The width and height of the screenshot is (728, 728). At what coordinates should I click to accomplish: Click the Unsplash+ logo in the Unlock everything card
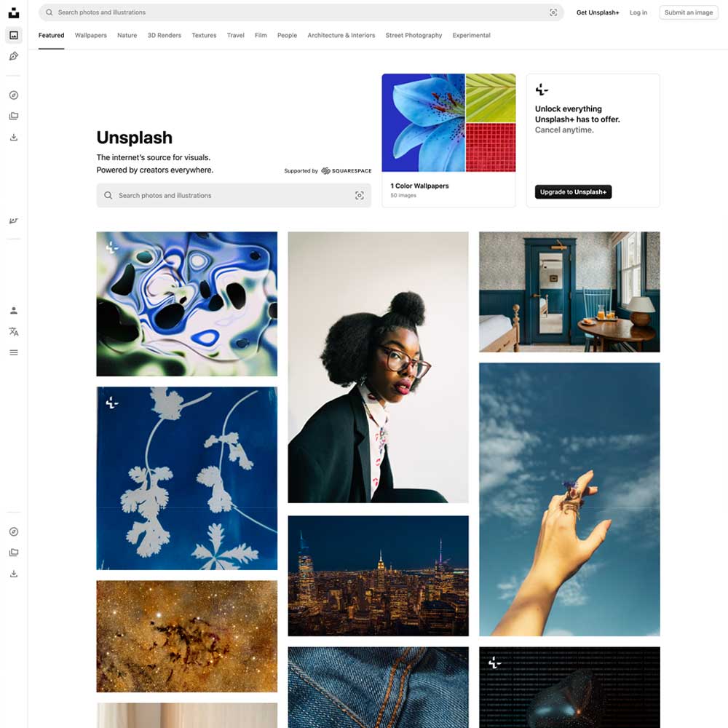[x=542, y=89]
